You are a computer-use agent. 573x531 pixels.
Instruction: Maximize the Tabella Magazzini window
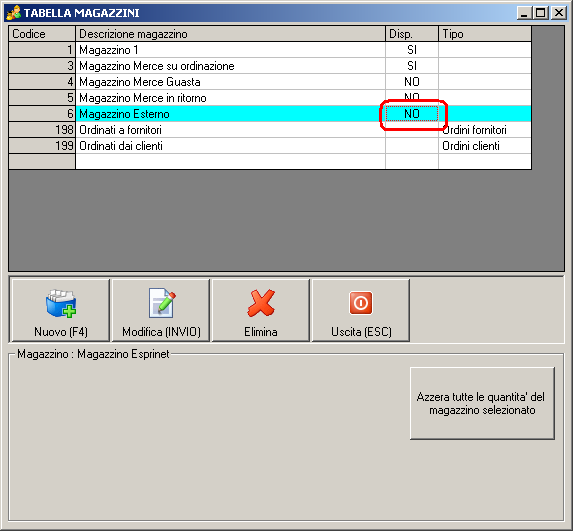point(540,13)
